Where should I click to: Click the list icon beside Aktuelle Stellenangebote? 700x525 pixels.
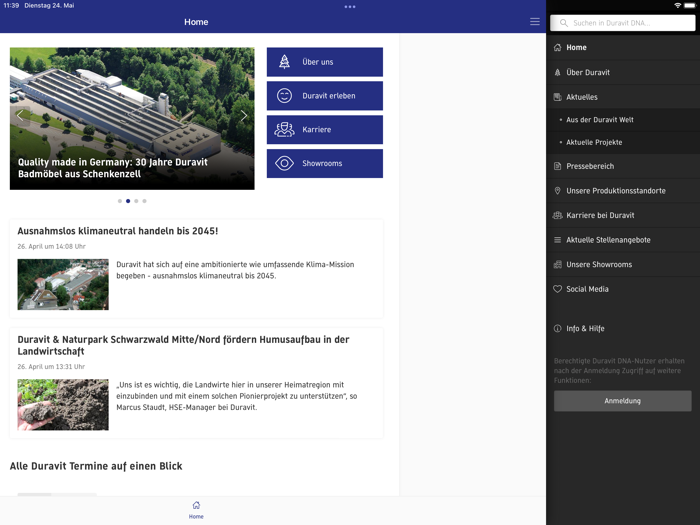point(558,240)
